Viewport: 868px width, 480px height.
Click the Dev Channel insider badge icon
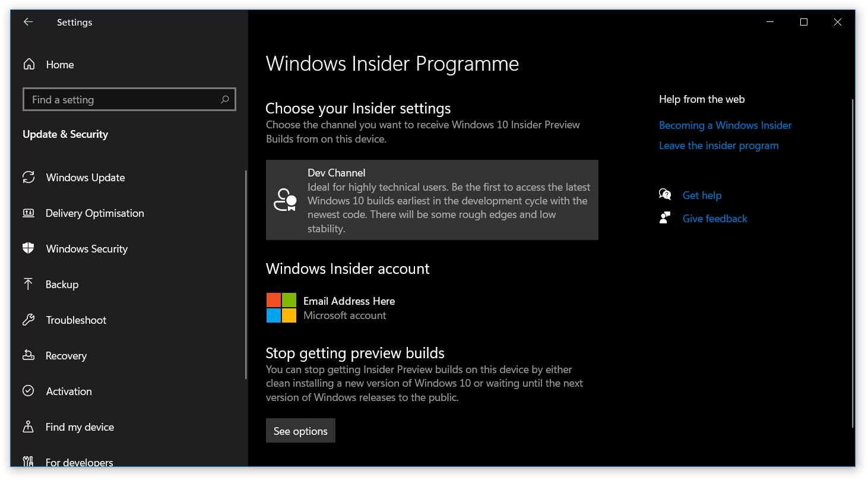tap(285, 200)
